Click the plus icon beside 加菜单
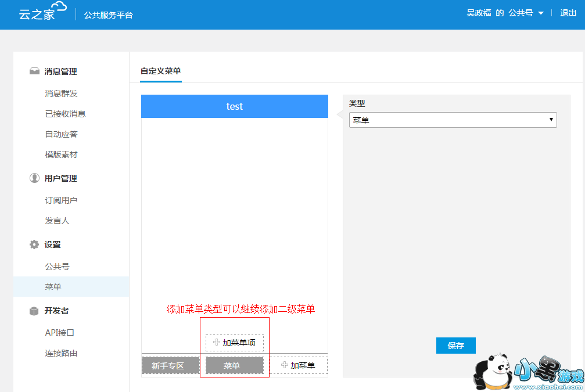 click(284, 365)
